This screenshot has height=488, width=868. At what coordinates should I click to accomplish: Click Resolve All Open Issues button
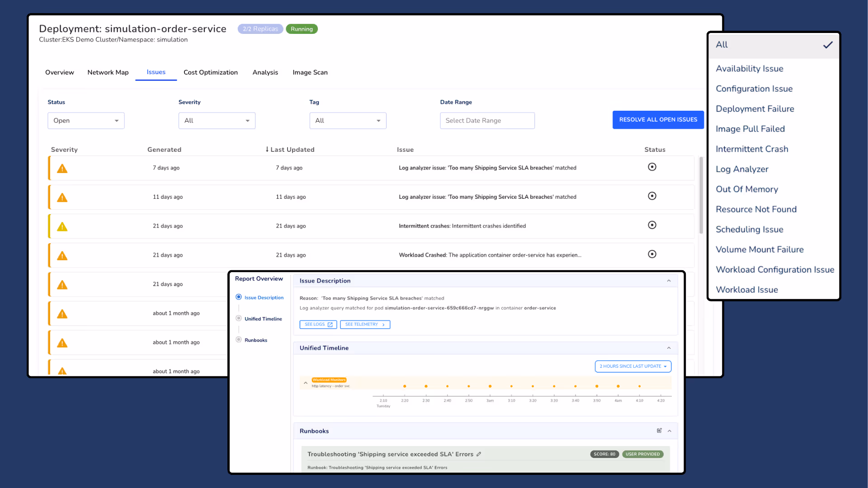pos(658,120)
